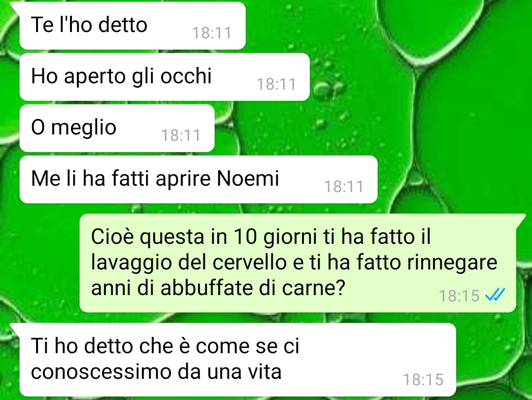Tap the tail of 'Te l'ho detto' bubble
The width and height of the screenshot is (532, 400).
click(x=16, y=7)
